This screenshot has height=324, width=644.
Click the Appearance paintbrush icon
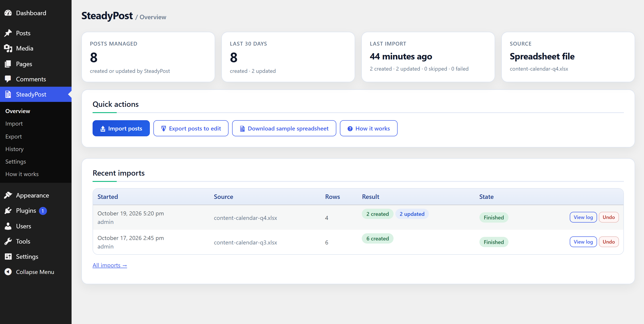[8, 195]
